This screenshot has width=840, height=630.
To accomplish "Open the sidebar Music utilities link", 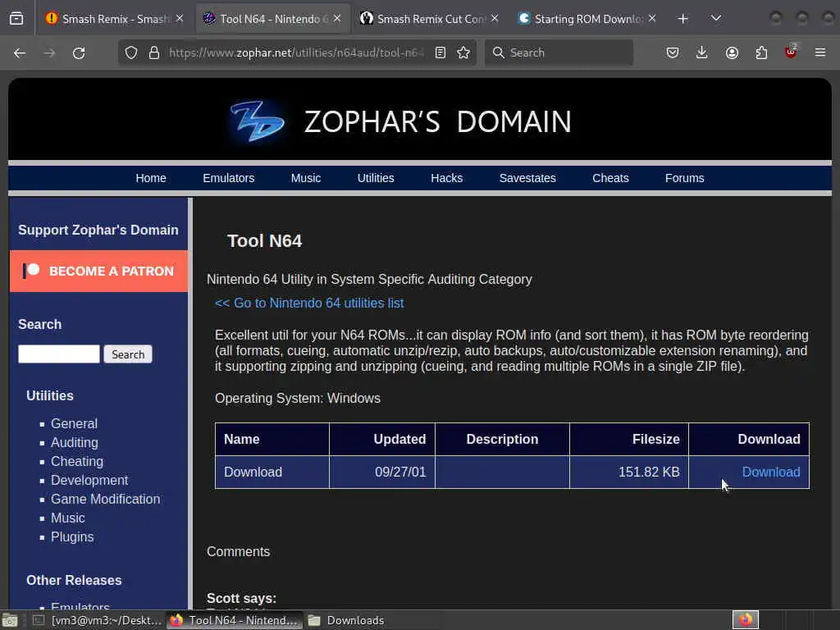I will point(68,518).
